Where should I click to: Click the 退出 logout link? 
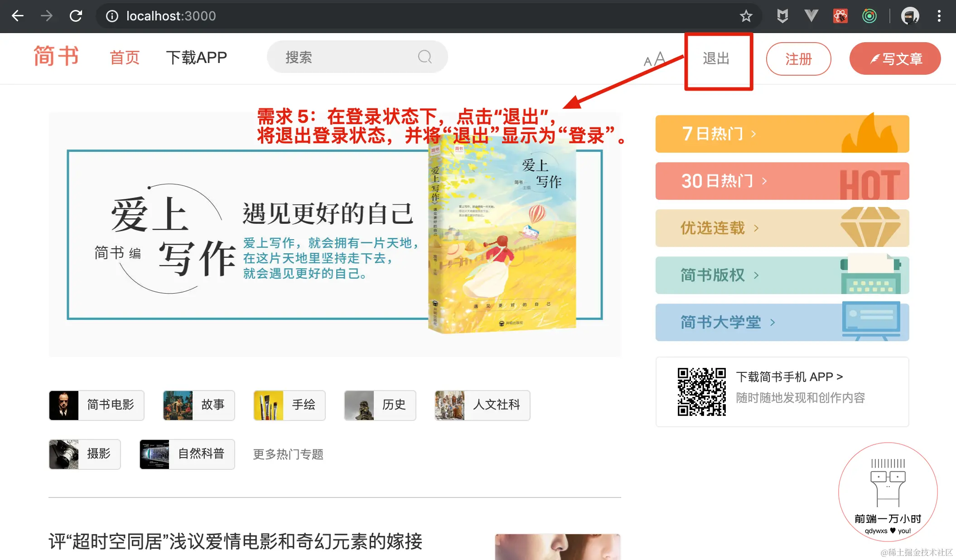(716, 59)
